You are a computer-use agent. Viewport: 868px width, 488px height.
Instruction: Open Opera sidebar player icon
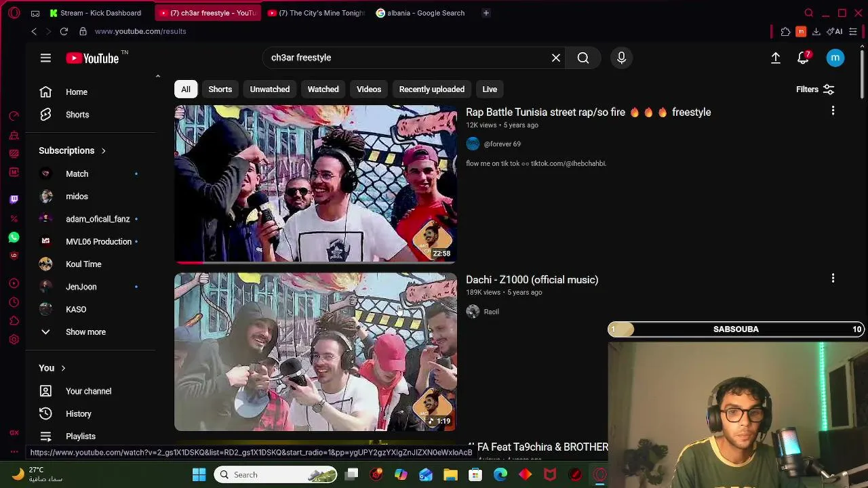tap(14, 283)
